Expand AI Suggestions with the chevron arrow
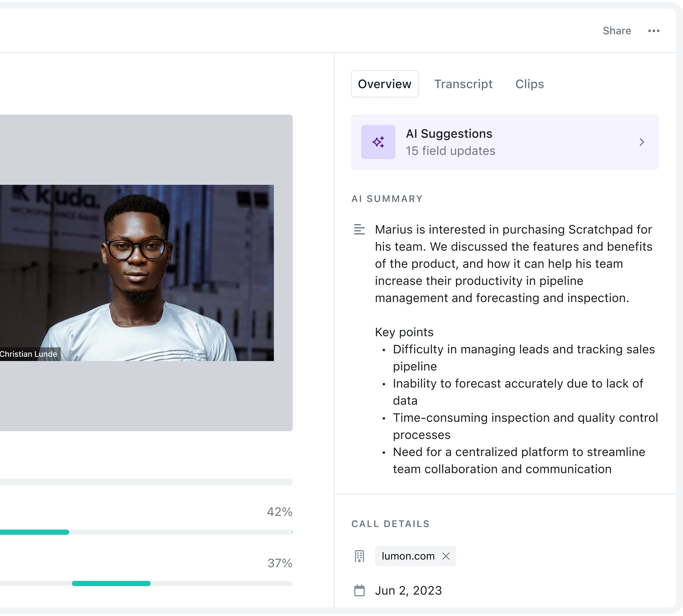 tap(641, 142)
